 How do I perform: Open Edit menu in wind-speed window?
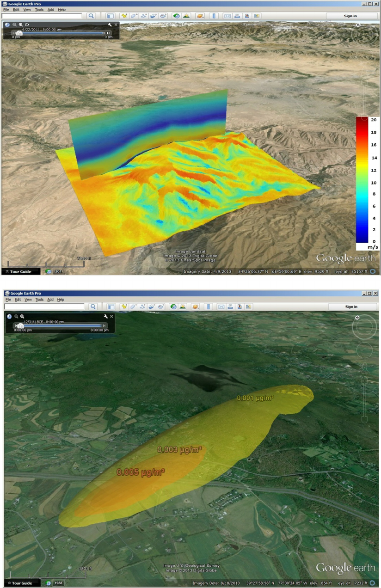click(16, 9)
